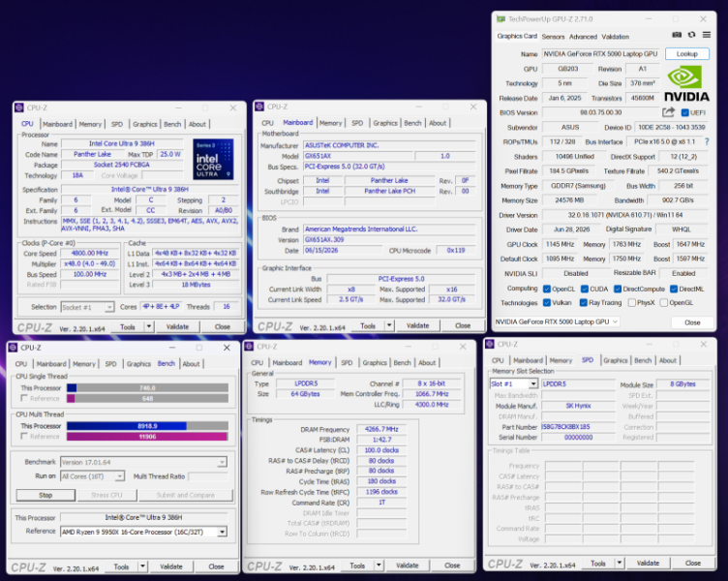728x581 pixels.
Task: Click the Intel Core Ultra logo badge
Action: (213, 160)
